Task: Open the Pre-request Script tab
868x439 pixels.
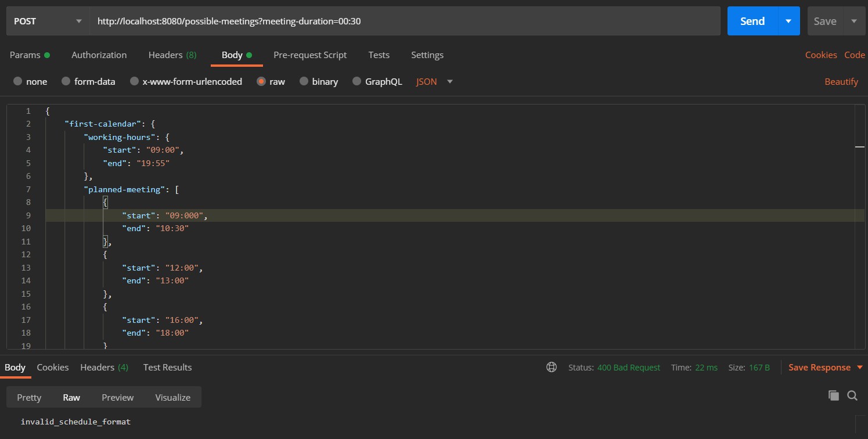Action: tap(310, 55)
